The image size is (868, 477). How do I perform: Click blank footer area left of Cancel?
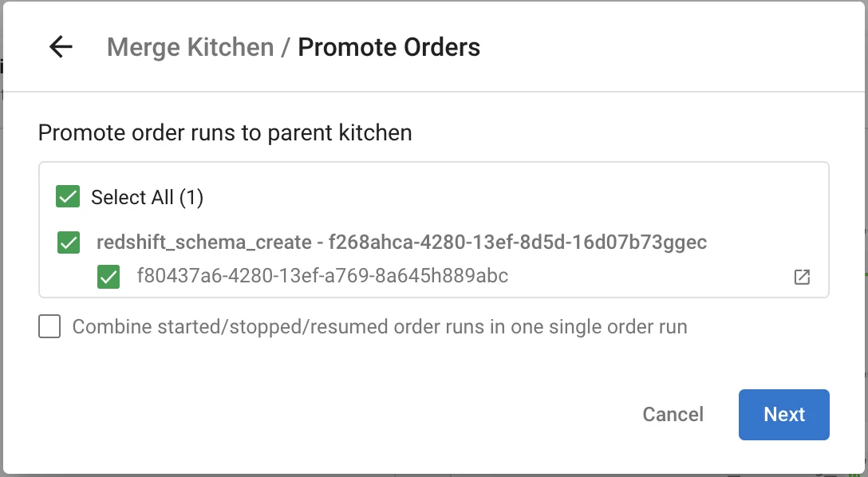click(319, 414)
